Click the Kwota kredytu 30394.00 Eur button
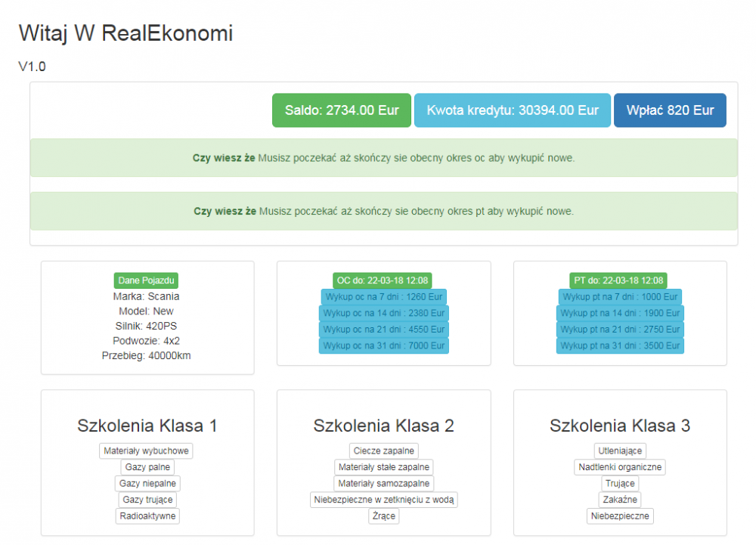Screen dimensions: 756x545 pyautogui.click(x=513, y=110)
